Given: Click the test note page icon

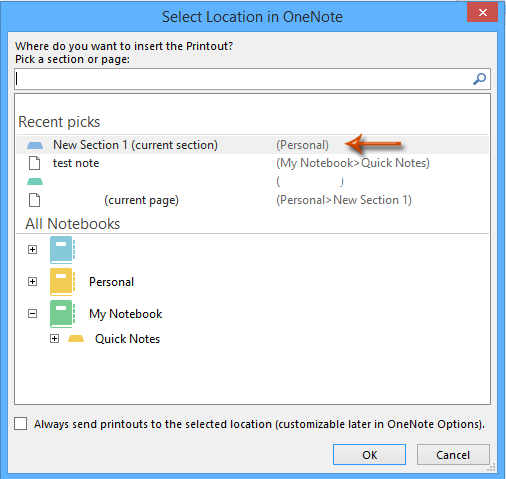Looking at the screenshot, I should [x=35, y=163].
